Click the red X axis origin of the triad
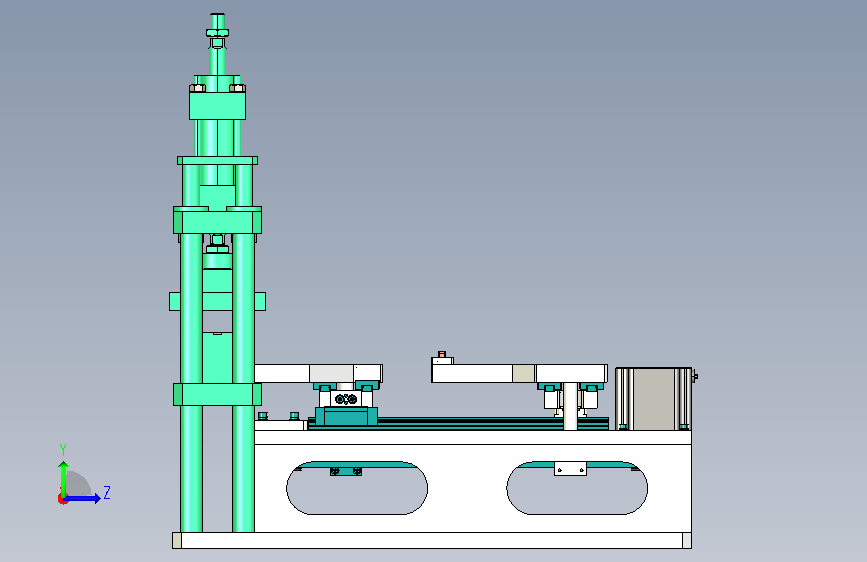Image resolution: width=867 pixels, height=562 pixels. 62,499
